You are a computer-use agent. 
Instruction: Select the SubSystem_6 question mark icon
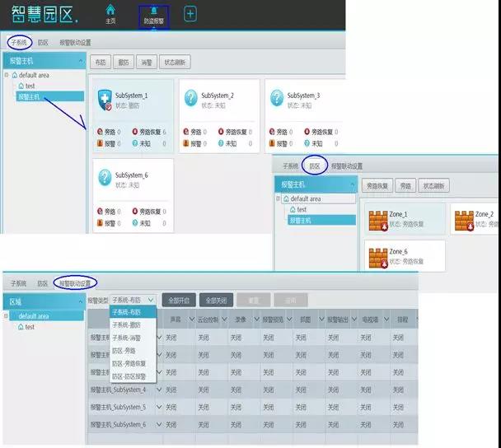104,179
